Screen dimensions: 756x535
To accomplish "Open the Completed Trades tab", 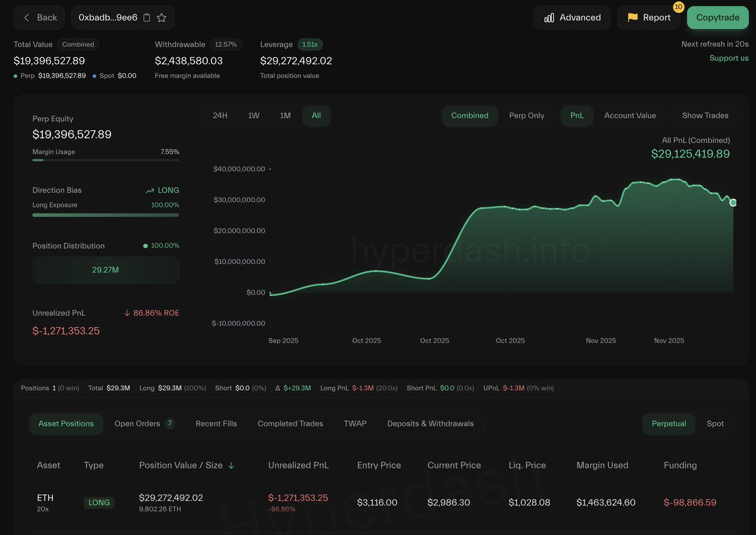I will click(x=290, y=423).
